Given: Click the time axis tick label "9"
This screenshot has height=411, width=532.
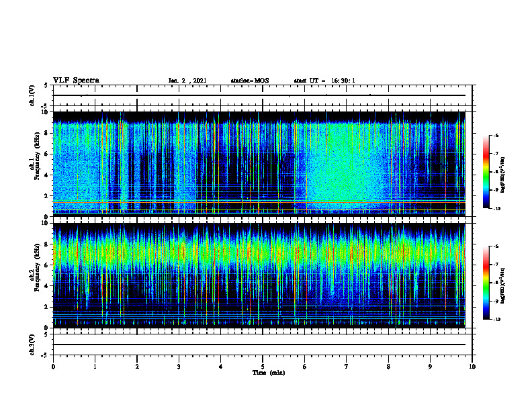Looking at the screenshot, I should coord(430,367).
